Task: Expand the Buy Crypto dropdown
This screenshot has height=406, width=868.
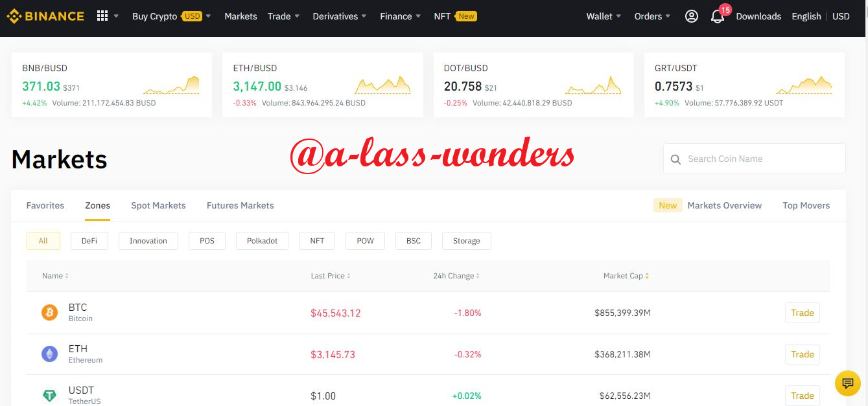Action: pos(172,16)
